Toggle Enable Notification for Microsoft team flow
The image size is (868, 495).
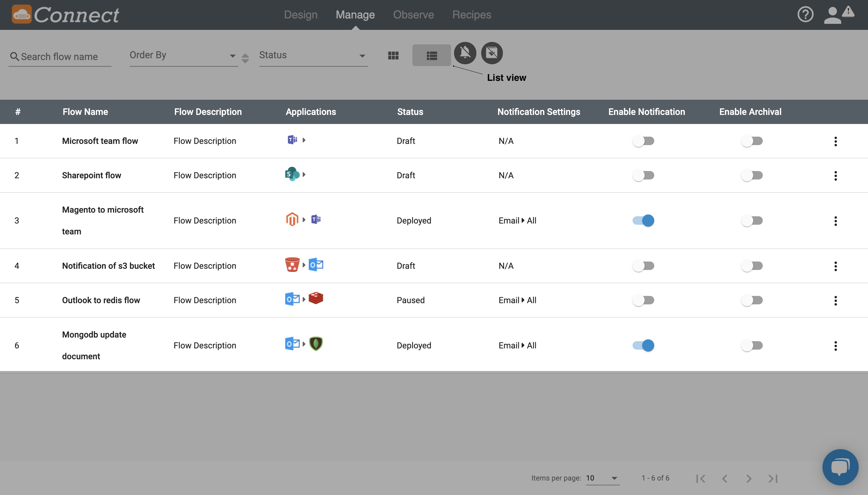[x=643, y=141]
